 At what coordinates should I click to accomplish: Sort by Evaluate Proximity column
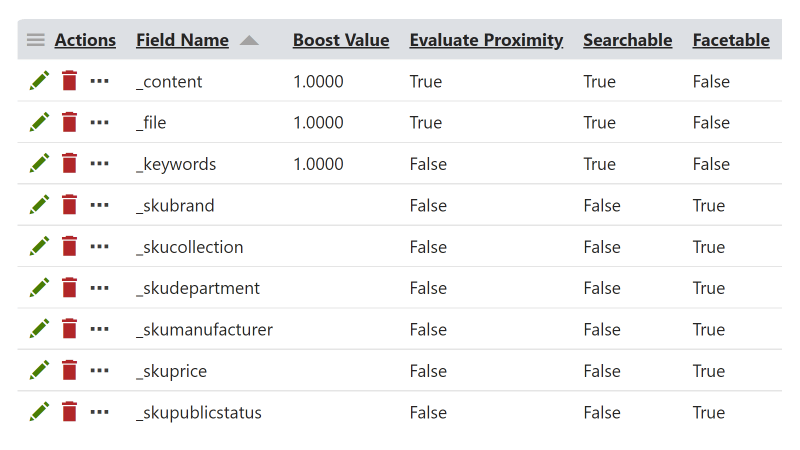click(x=486, y=40)
